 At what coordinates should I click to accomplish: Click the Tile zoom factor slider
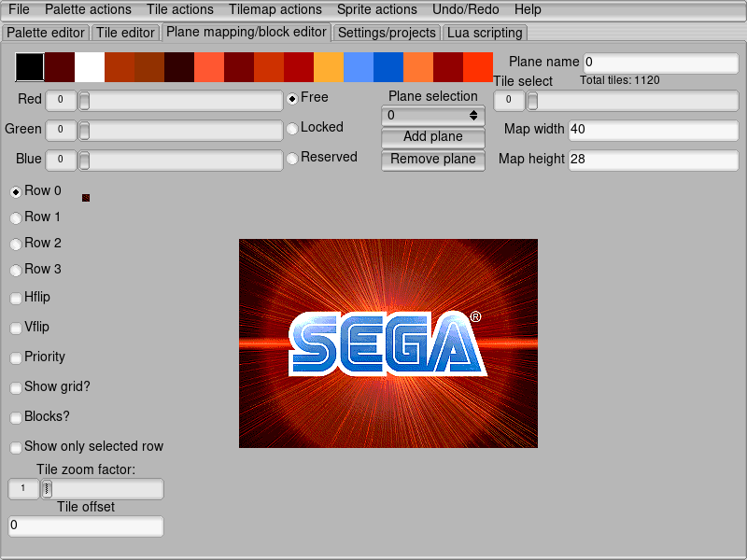pyautogui.click(x=102, y=488)
